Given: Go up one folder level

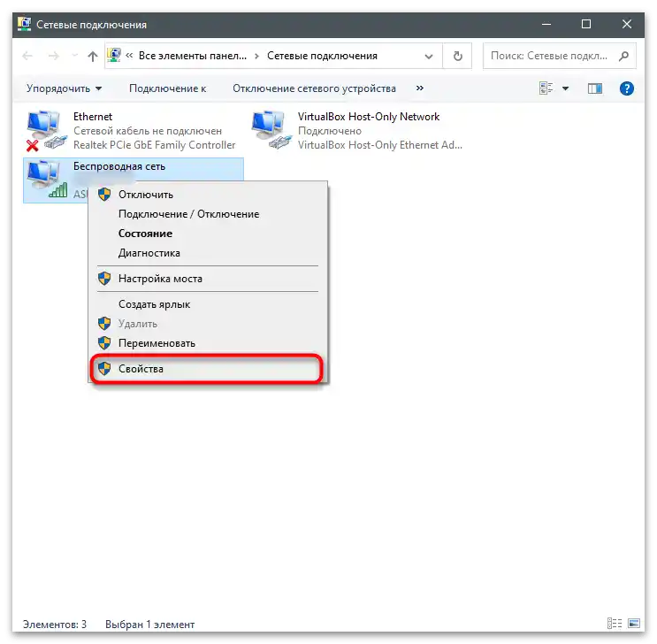Looking at the screenshot, I should [93, 56].
